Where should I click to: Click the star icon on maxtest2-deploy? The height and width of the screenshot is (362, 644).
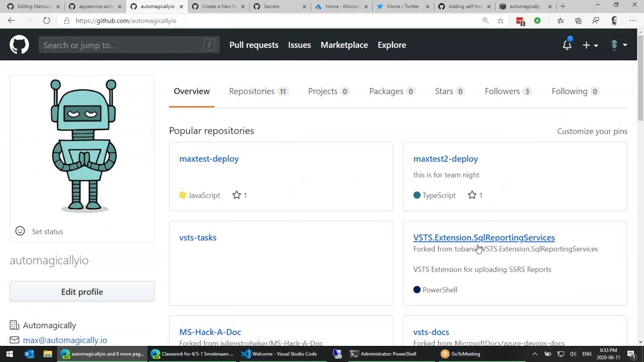[472, 195]
